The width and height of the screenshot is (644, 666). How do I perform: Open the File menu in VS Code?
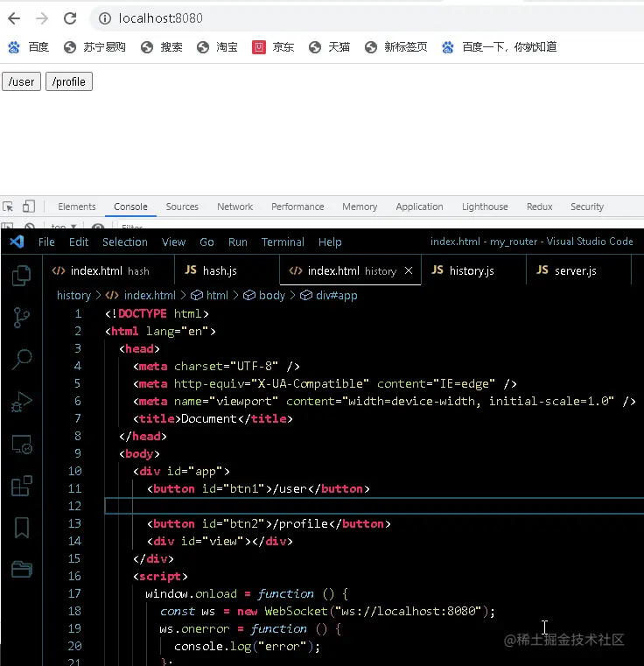(46, 242)
